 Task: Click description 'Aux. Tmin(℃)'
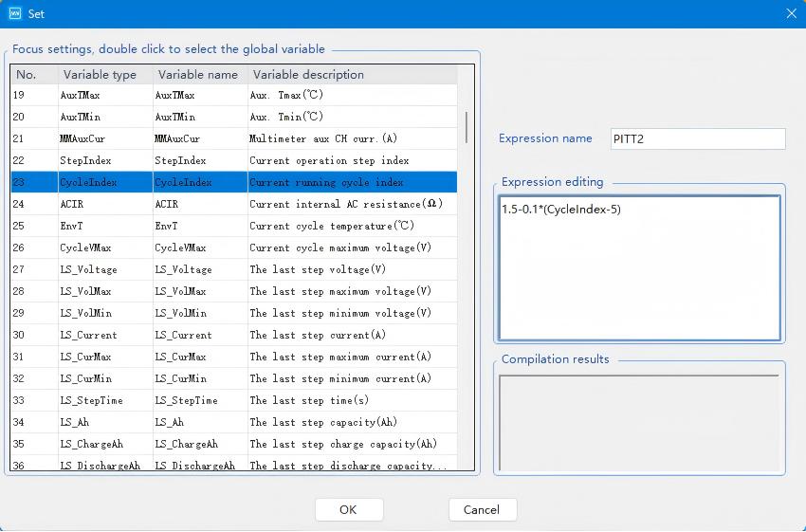(x=286, y=117)
